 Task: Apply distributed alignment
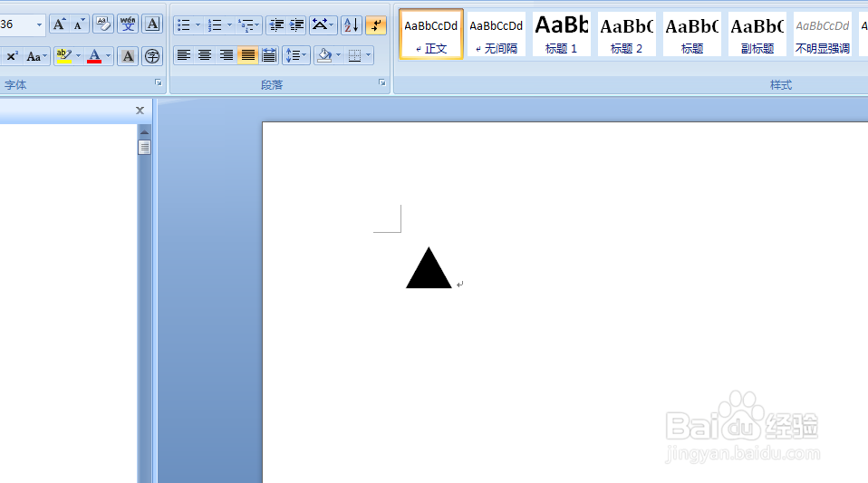coord(268,55)
